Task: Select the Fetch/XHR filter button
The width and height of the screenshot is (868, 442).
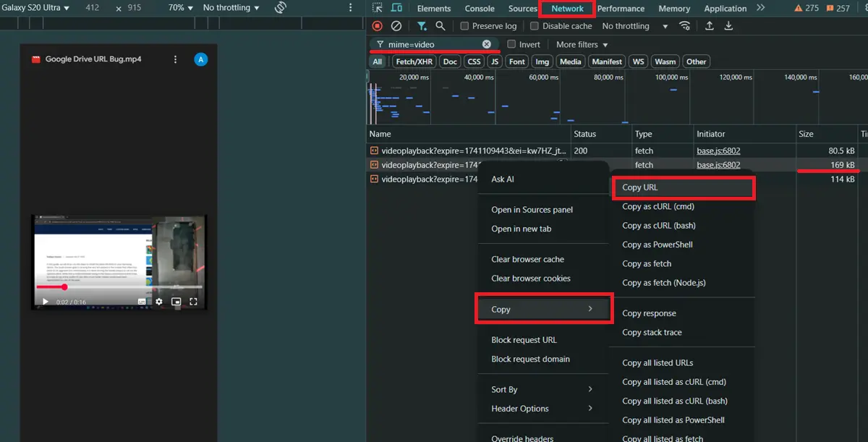Action: coord(414,61)
